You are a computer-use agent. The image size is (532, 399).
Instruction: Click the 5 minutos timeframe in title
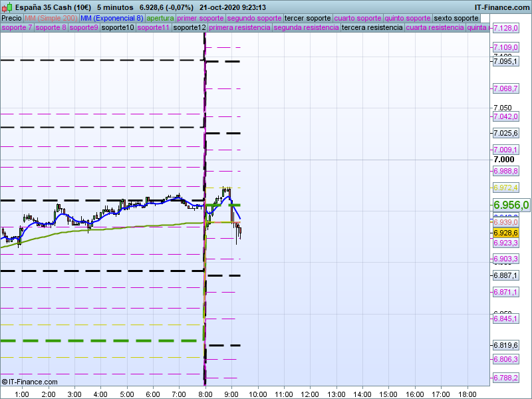pyautogui.click(x=114, y=7)
